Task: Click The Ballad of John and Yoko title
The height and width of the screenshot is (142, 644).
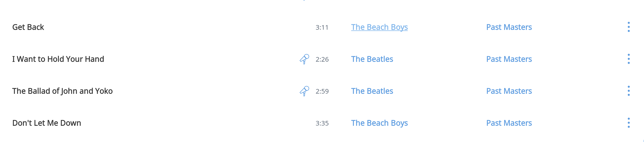Action: point(62,91)
